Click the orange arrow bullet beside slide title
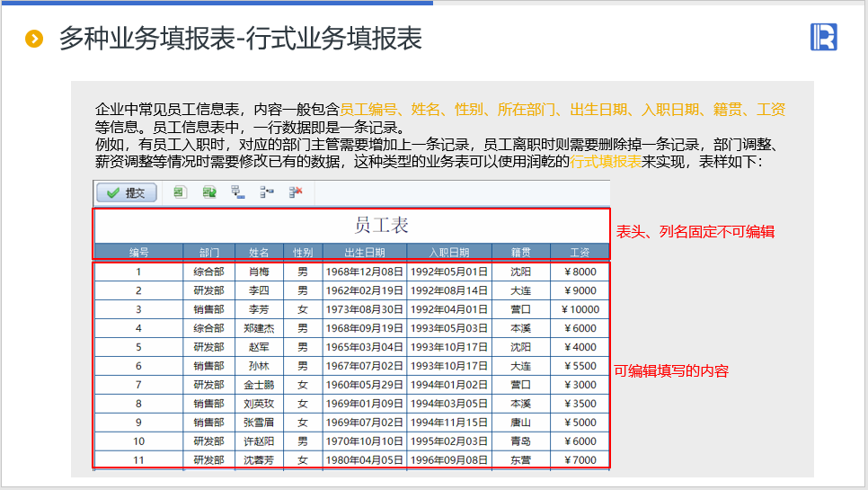Viewport: 868px width, 490px height. pyautogui.click(x=34, y=39)
